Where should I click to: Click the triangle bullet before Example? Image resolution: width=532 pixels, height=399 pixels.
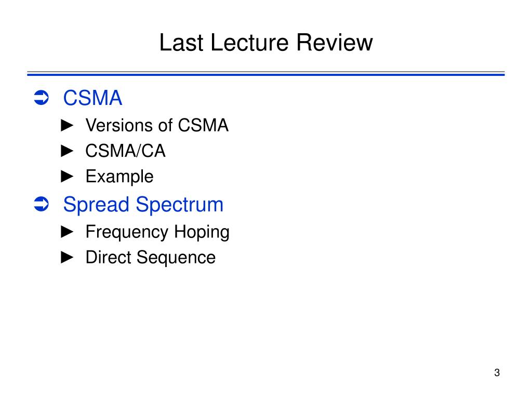click(67, 176)
